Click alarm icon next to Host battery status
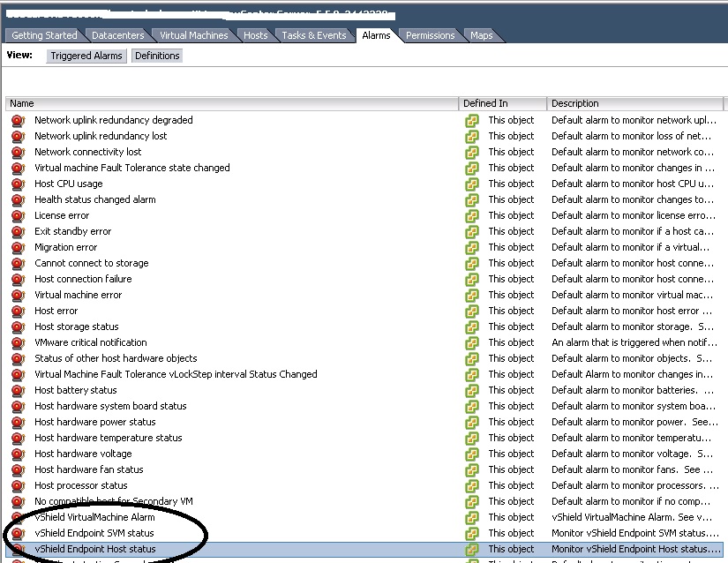This screenshot has width=728, height=563. [18, 390]
